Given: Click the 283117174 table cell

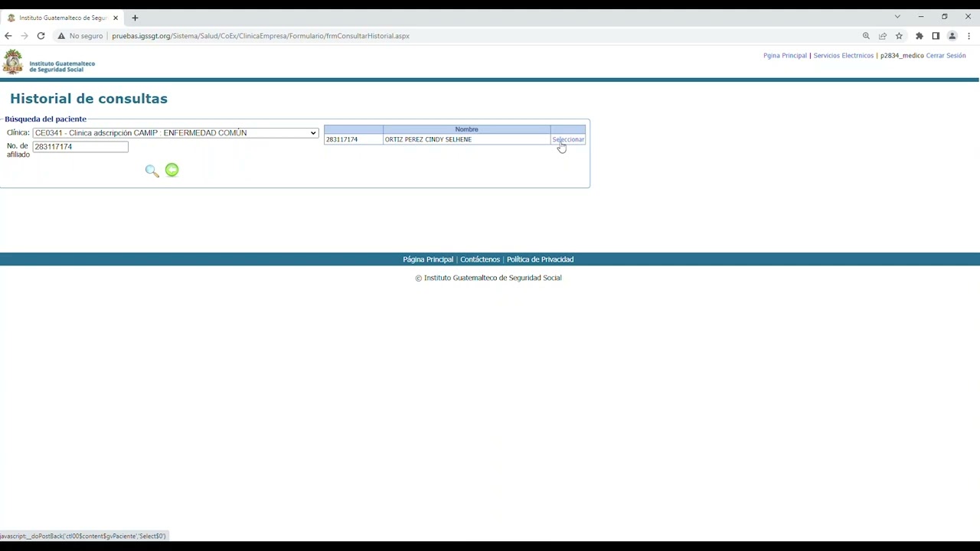Looking at the screenshot, I should 353,139.
